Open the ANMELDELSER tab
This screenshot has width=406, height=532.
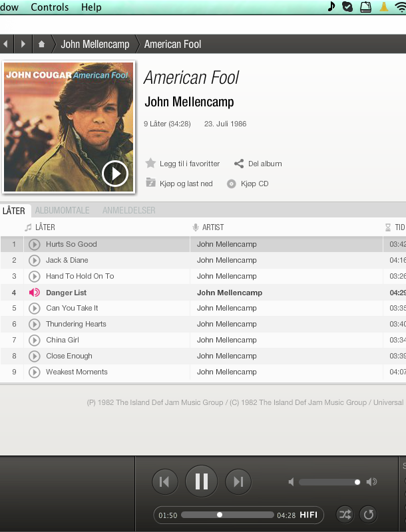click(129, 210)
